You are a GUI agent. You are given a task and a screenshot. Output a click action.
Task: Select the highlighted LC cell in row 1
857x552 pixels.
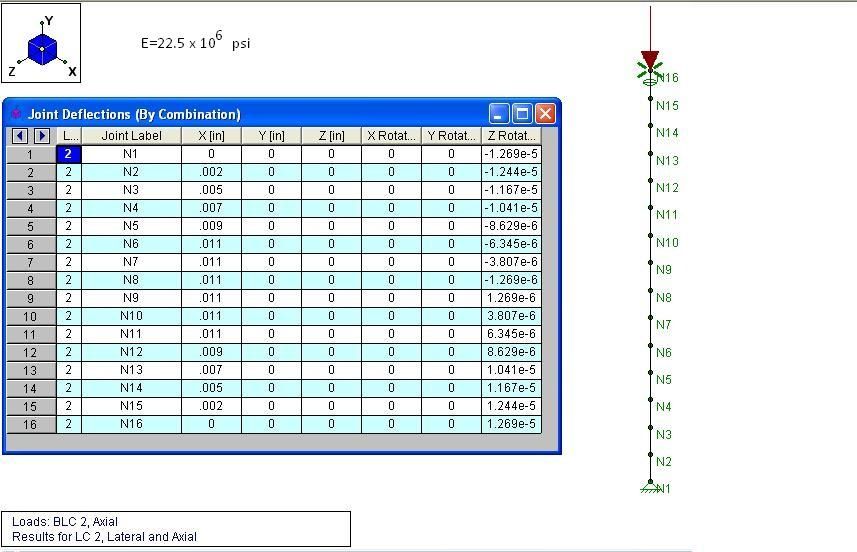coord(69,154)
